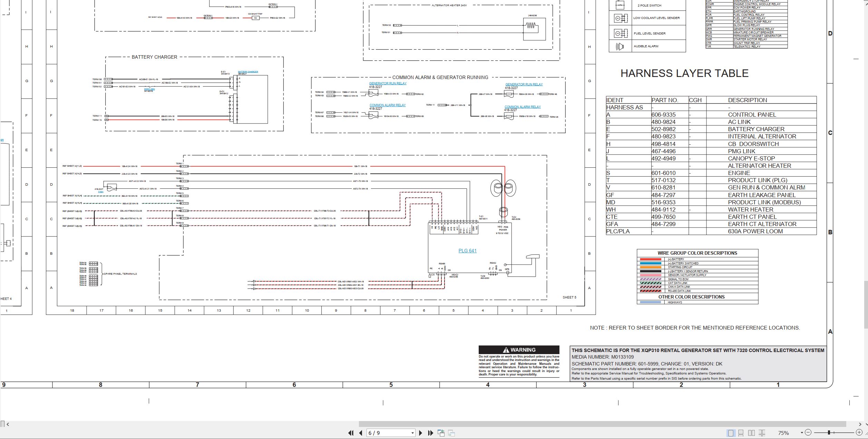Click the WIRE GROUP COLOR DESCRIPTIONS heading
Viewport: 868px width, 439px height.
(697, 253)
